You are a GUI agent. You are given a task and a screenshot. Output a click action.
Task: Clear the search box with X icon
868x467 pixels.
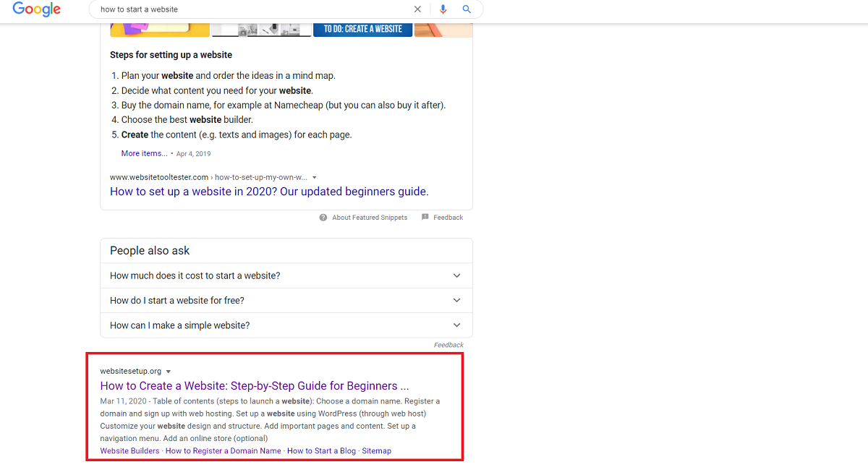point(417,9)
